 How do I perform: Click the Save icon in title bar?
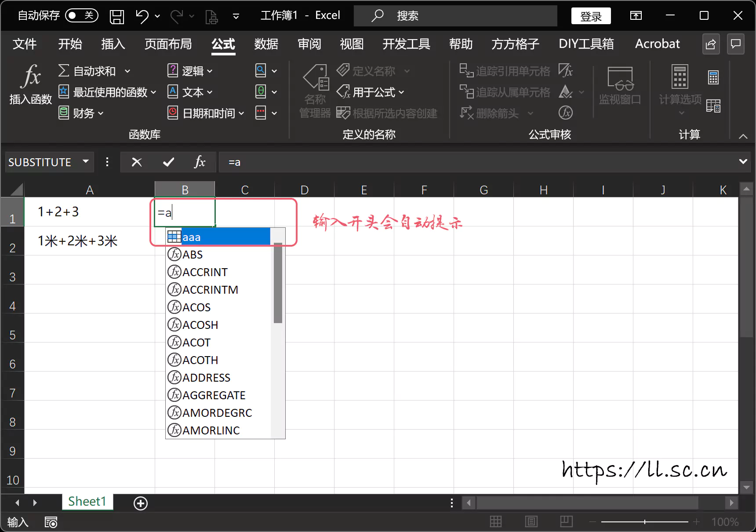point(117,16)
